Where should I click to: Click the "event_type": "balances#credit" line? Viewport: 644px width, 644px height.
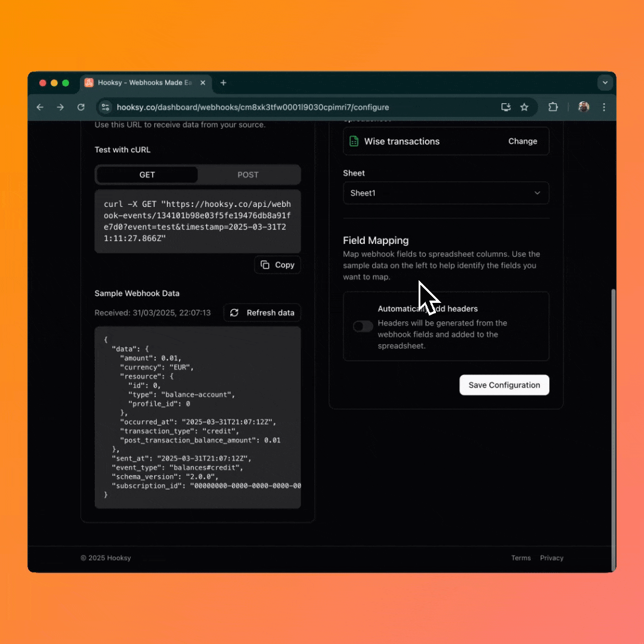point(178,468)
